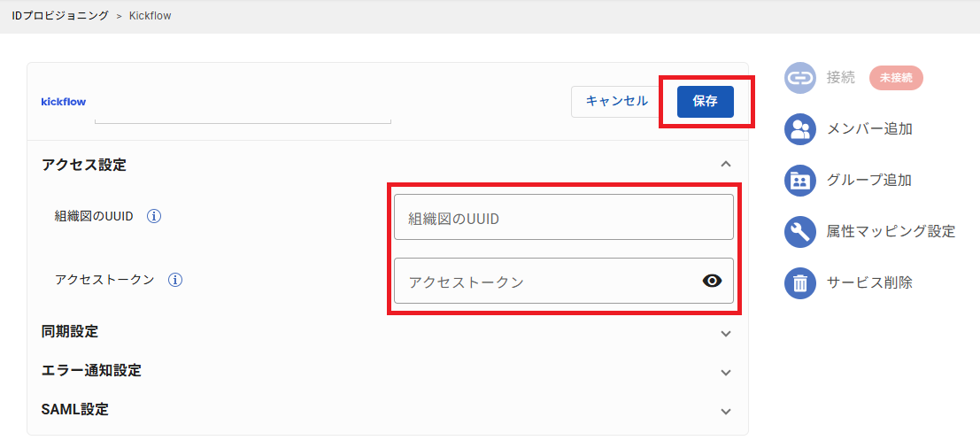Click the 属性マッピング設定 wrench icon

(800, 232)
